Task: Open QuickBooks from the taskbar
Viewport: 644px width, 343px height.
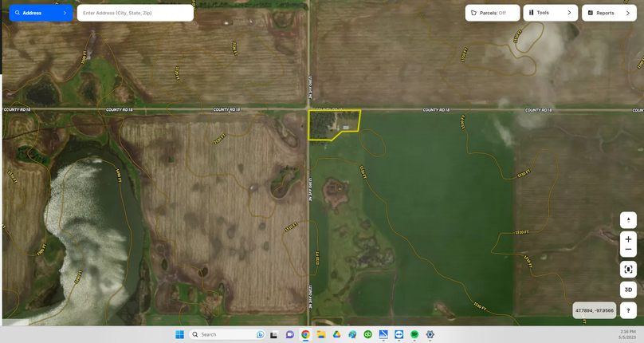Action: (x=367, y=334)
